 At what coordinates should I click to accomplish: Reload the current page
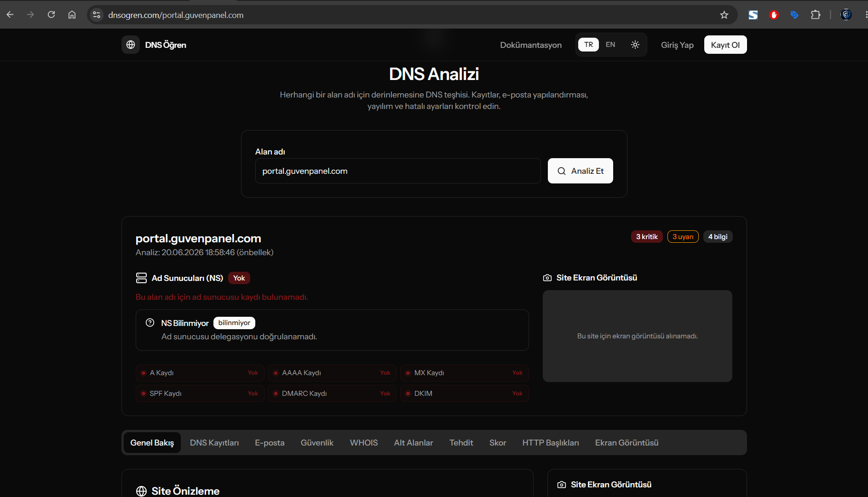tap(51, 15)
